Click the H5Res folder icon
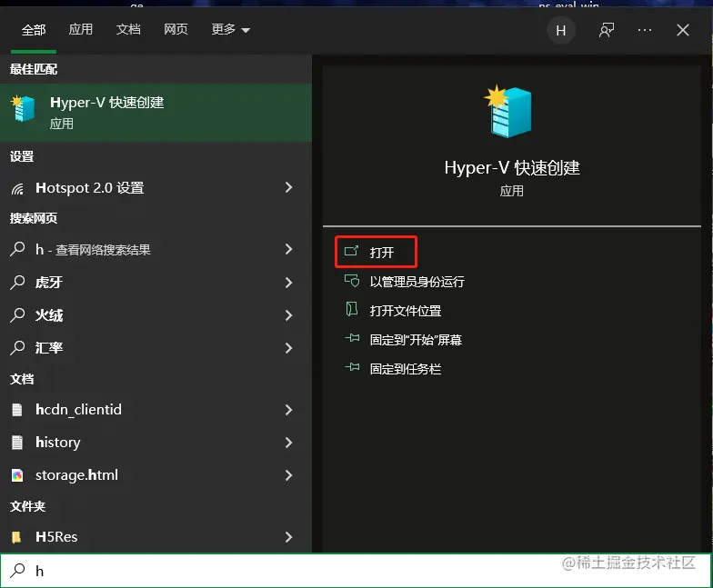This screenshot has height=588, width=713. coord(16,538)
